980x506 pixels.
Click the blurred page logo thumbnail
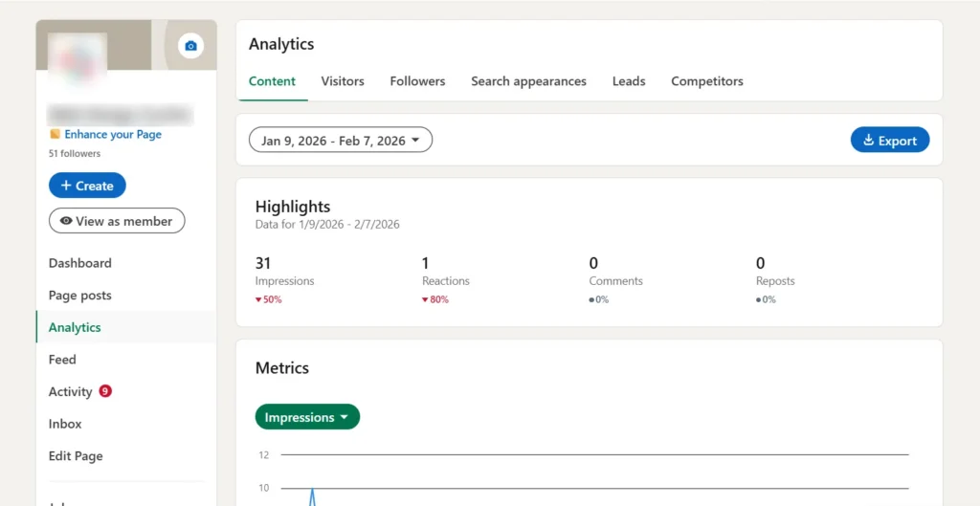tap(78, 58)
